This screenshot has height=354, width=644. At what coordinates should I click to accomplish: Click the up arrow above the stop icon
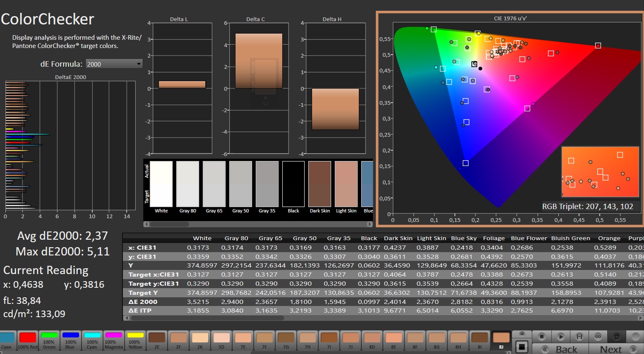point(522,334)
